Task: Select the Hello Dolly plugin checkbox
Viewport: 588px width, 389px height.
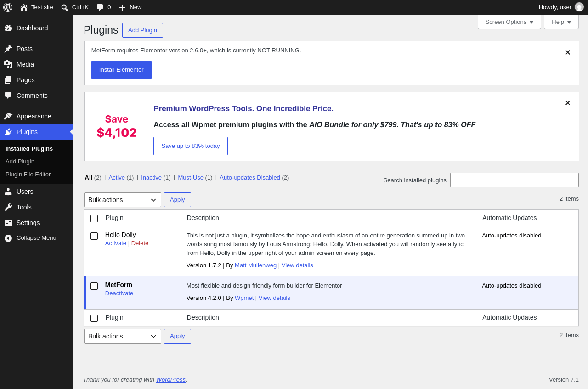Action: point(94,236)
